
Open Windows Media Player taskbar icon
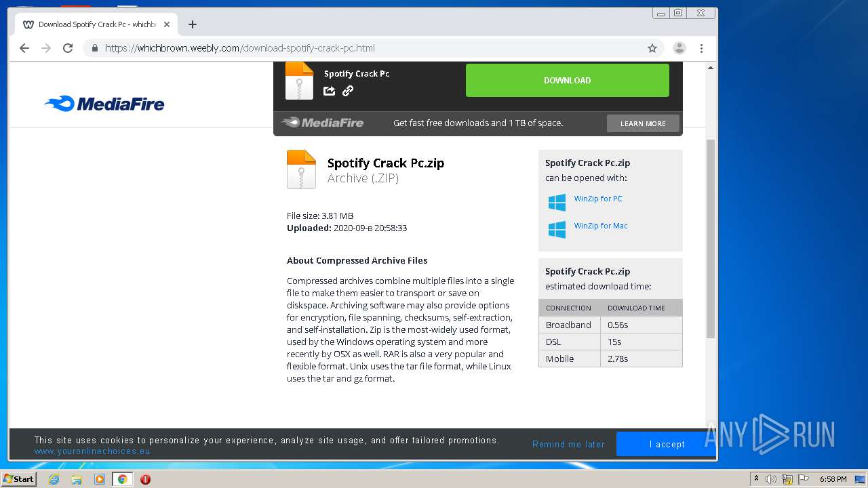[x=100, y=479]
